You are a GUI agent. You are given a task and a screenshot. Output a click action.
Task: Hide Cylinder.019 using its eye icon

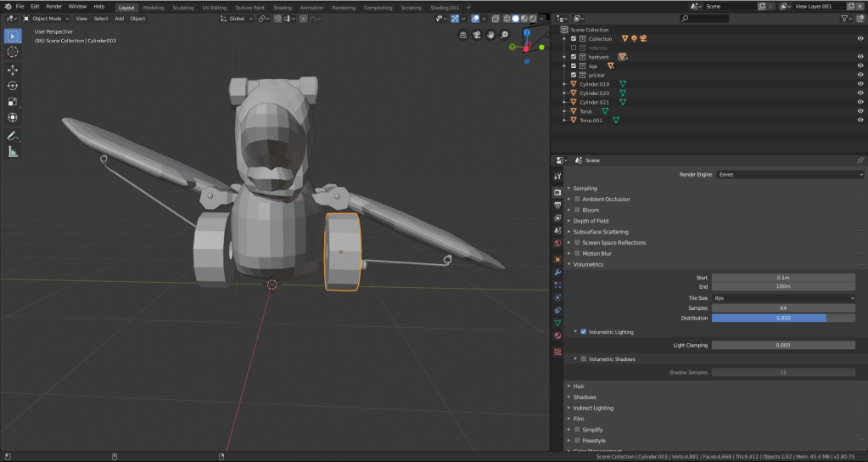point(860,84)
